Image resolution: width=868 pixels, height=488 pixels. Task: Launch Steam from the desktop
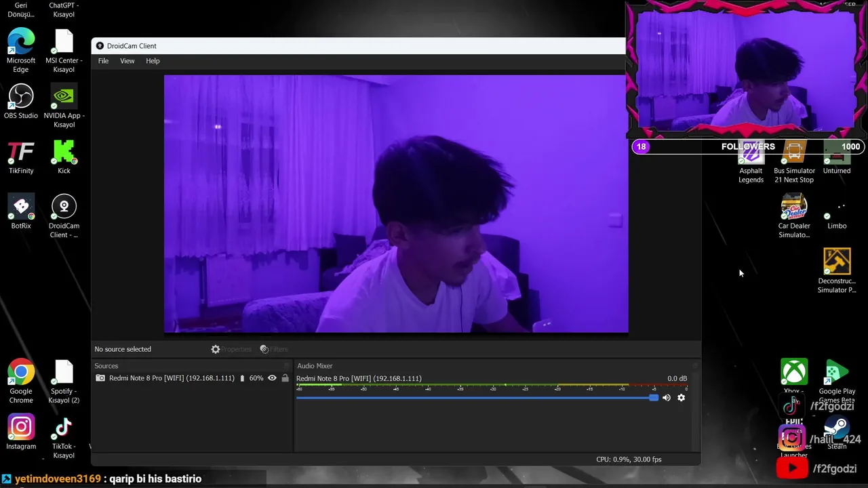[x=837, y=433]
